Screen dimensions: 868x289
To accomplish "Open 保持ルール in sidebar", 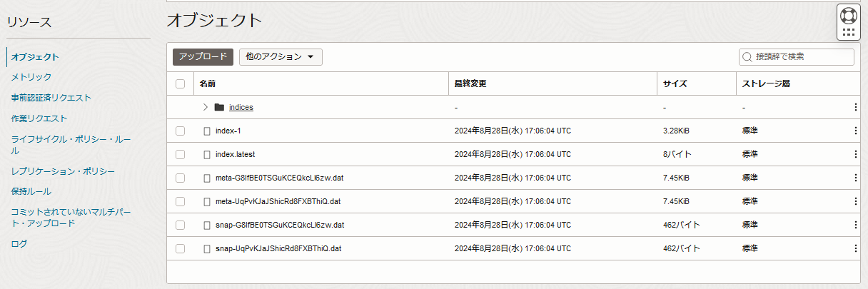I will 31,191.
